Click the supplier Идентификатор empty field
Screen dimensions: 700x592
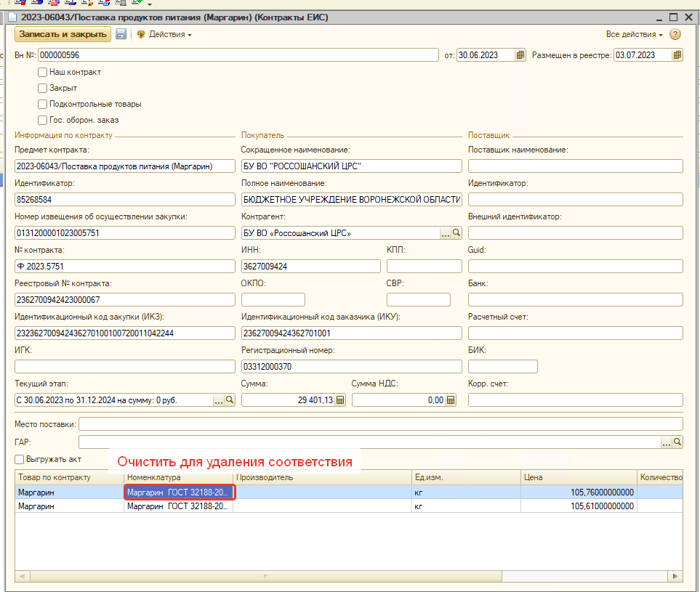click(576, 200)
